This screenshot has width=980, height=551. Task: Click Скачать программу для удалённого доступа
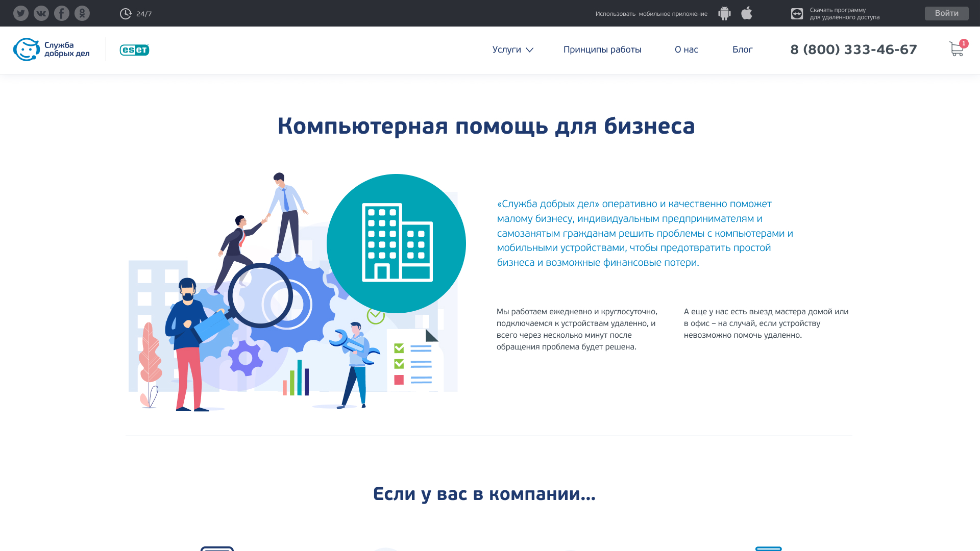click(844, 14)
